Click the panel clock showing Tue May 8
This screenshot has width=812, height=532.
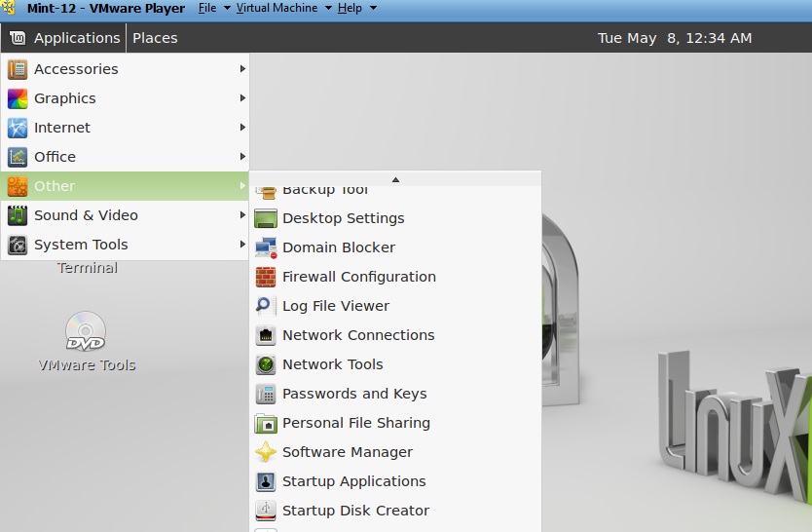[675, 38]
